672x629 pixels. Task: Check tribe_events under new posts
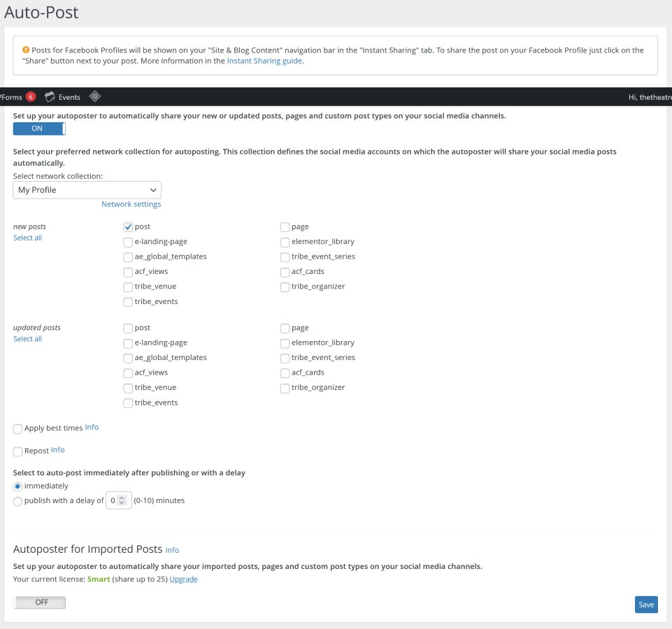coord(128,302)
